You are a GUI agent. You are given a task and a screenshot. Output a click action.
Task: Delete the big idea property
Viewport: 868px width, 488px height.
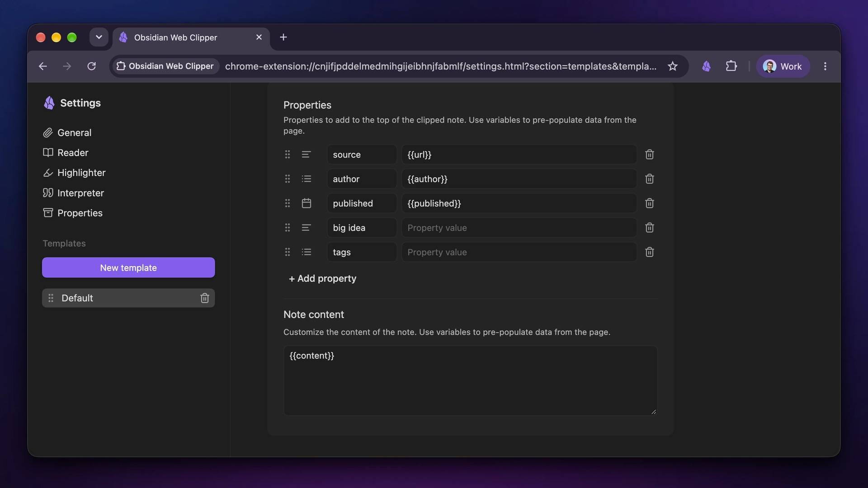click(x=649, y=228)
